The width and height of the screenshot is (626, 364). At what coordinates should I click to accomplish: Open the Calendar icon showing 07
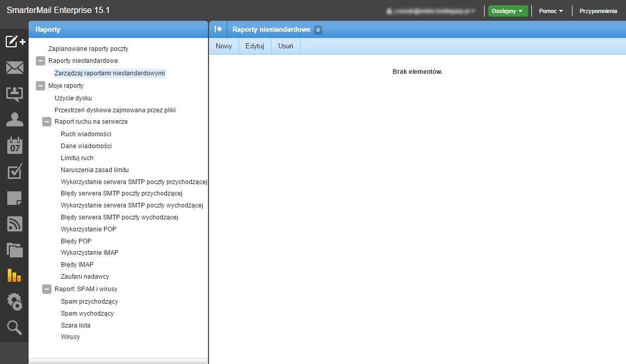click(15, 146)
